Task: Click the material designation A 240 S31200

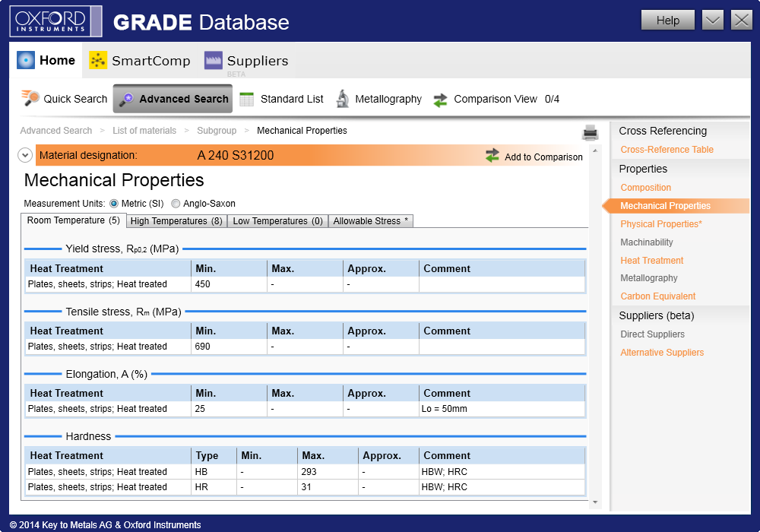Action: tap(236, 156)
